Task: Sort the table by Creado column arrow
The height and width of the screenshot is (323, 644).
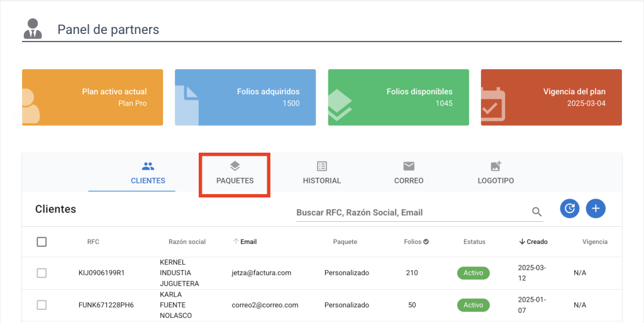Action: click(x=522, y=242)
